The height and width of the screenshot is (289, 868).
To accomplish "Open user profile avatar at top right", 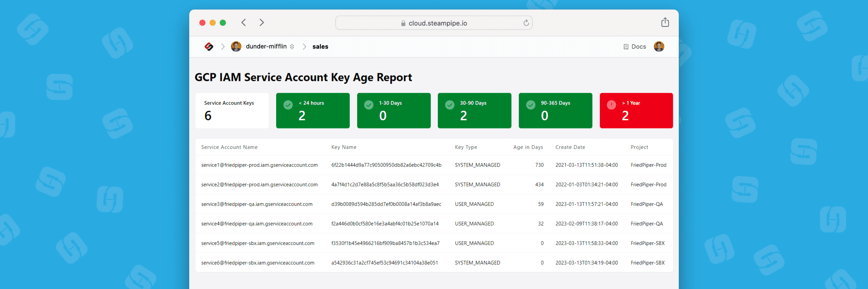I will point(659,47).
